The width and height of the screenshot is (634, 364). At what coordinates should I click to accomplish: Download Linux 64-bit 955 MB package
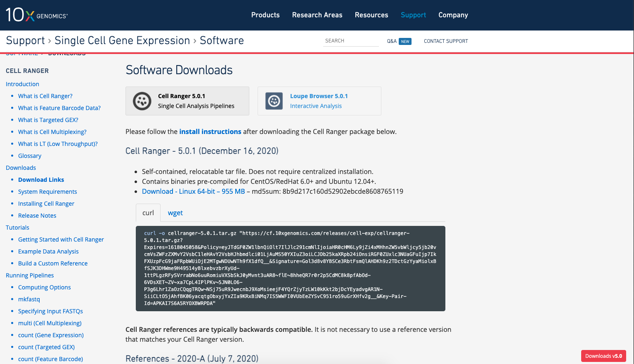tap(194, 191)
